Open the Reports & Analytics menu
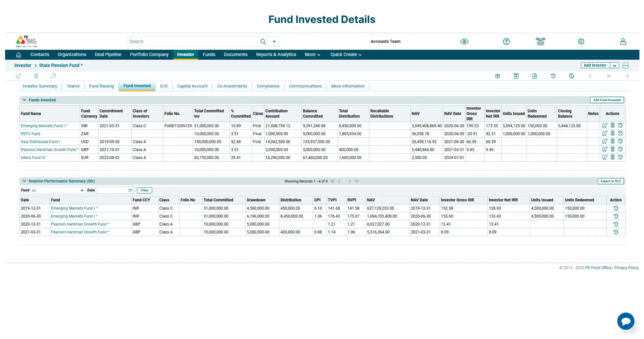Image resolution: width=644 pixels, height=339 pixels. click(x=276, y=55)
